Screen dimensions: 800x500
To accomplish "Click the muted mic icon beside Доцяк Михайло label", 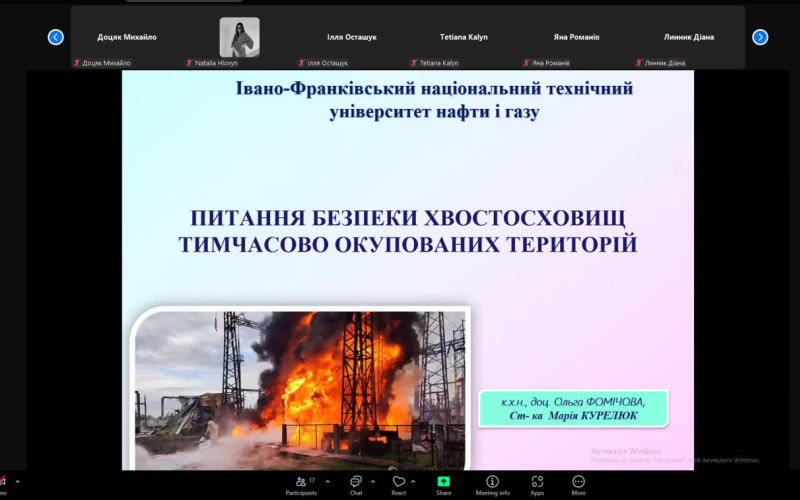I will (x=77, y=63).
